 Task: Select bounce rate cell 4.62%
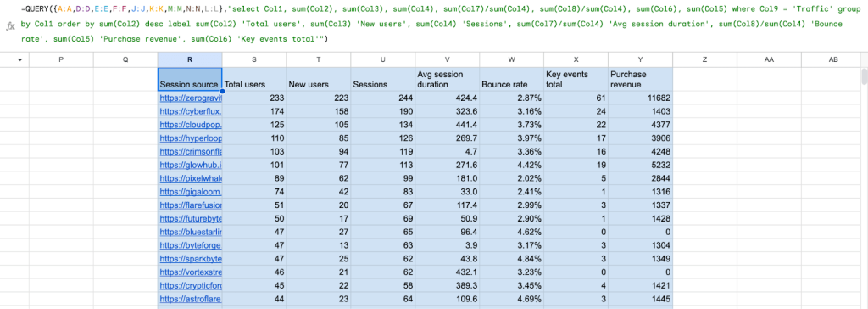pos(511,232)
